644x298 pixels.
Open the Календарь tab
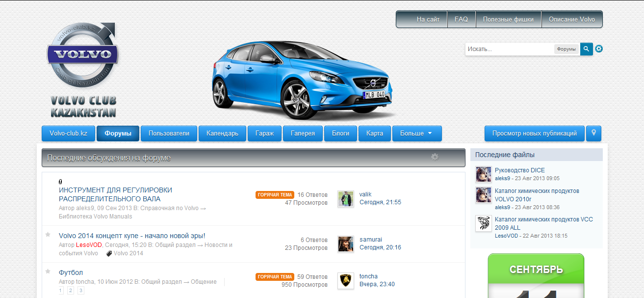tap(222, 134)
